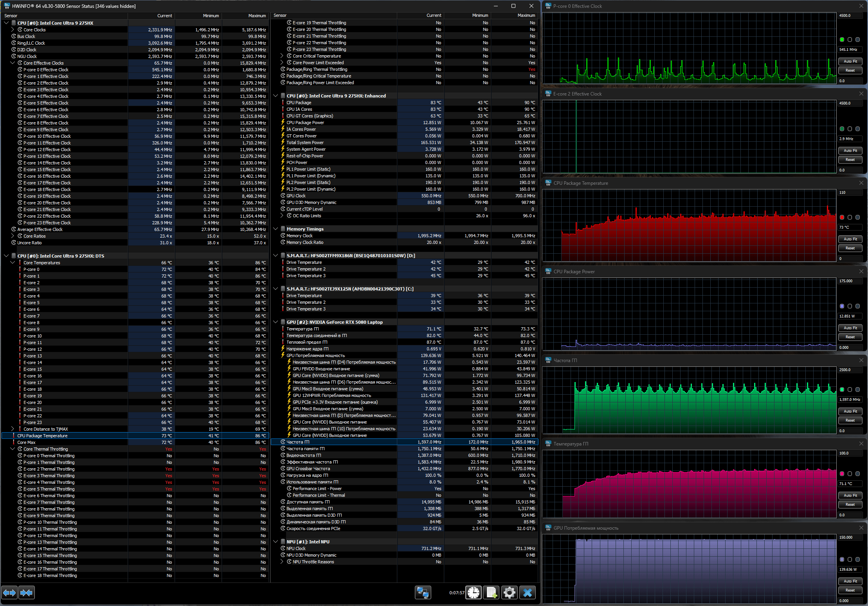Click the clock reset-timer icon

click(474, 593)
